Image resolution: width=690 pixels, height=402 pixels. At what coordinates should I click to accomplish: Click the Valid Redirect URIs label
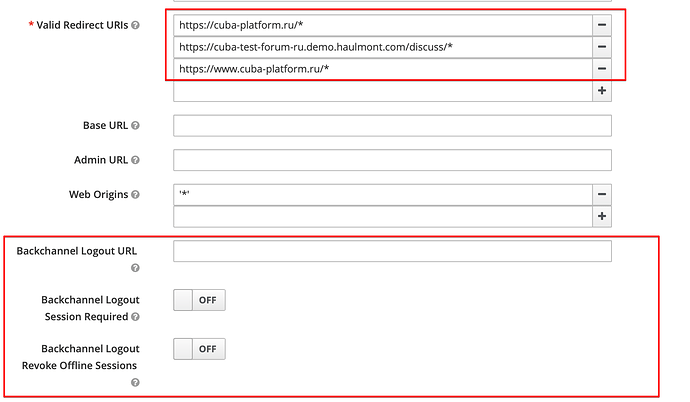point(82,25)
